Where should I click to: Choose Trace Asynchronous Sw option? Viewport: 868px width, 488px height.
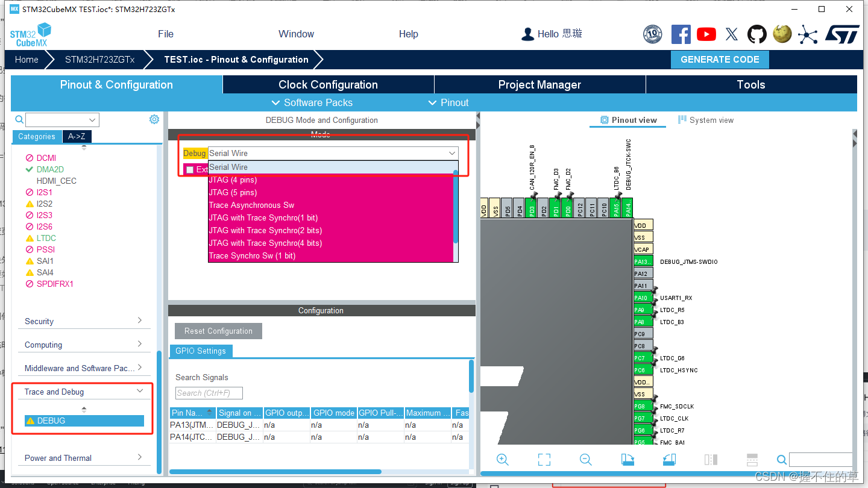[330, 205]
